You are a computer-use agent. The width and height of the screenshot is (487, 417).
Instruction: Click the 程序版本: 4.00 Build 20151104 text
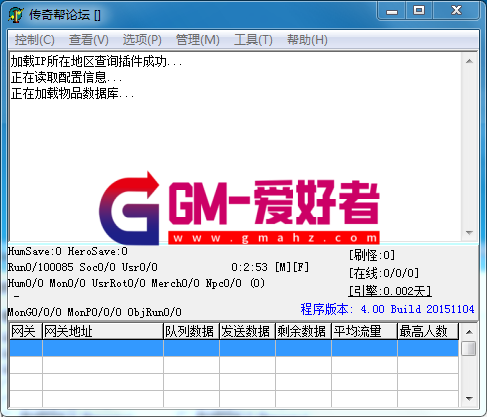(387, 309)
